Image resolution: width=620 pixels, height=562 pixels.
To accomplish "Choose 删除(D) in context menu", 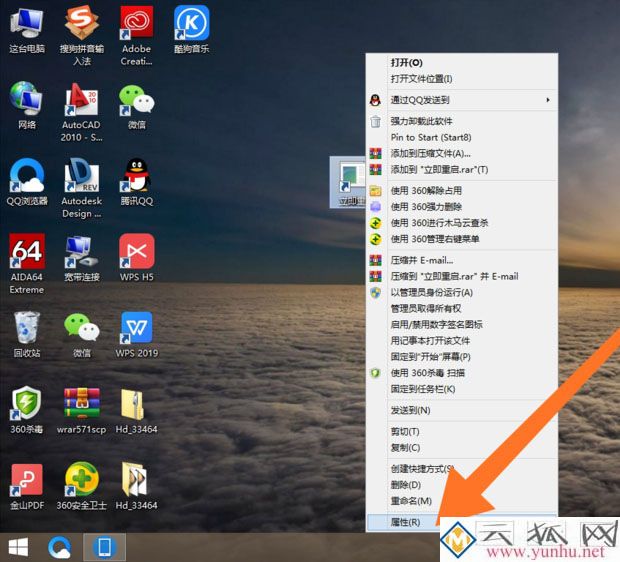I will click(x=462, y=485).
